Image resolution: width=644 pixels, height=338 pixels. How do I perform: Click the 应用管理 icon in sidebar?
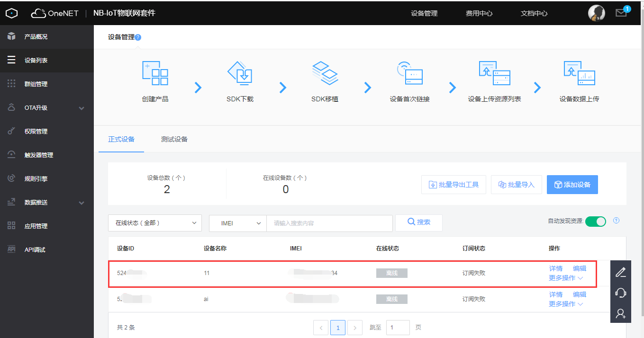[11, 226]
